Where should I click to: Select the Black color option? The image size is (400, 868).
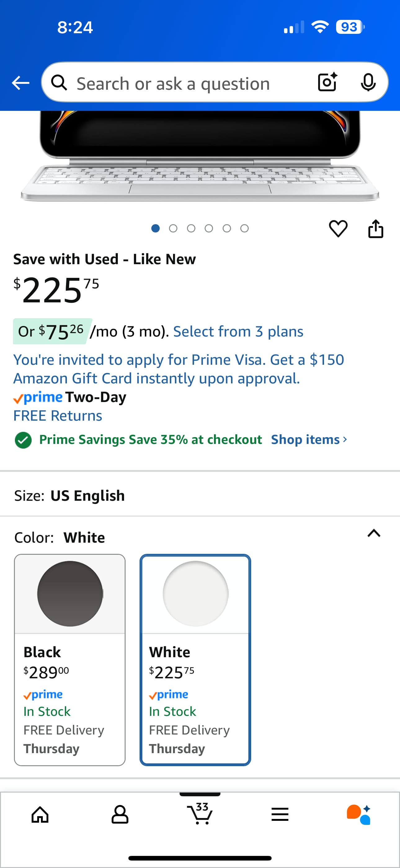click(x=70, y=660)
